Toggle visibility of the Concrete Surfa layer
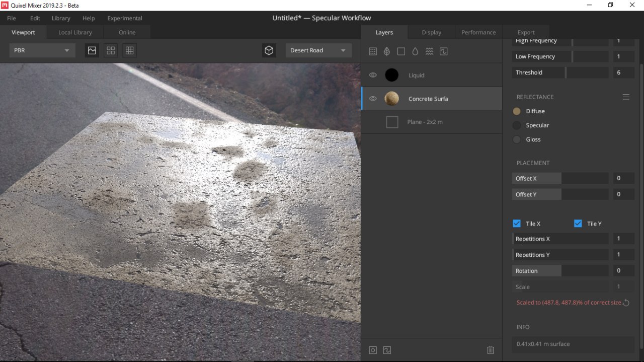644x362 pixels. click(x=373, y=99)
